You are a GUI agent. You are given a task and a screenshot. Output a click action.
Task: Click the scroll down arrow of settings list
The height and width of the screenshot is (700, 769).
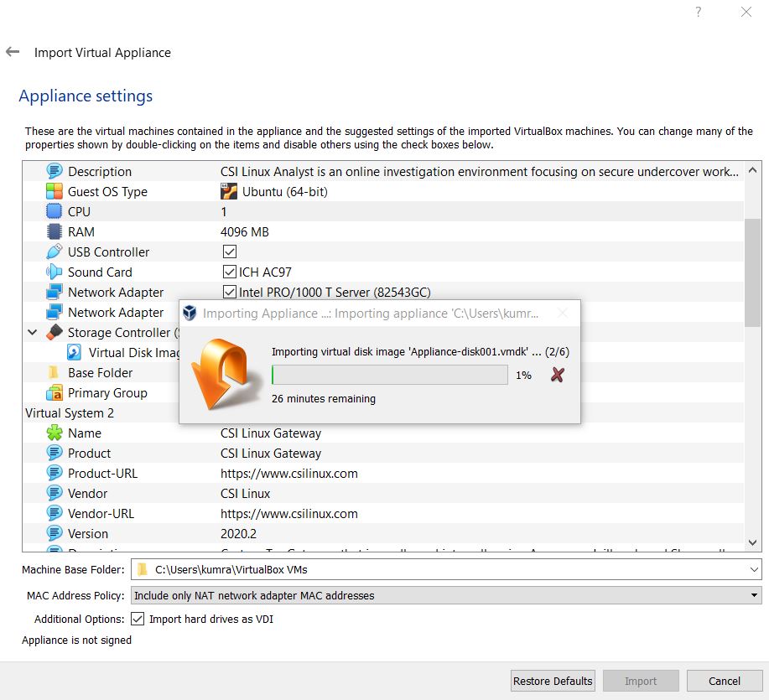tap(752, 542)
